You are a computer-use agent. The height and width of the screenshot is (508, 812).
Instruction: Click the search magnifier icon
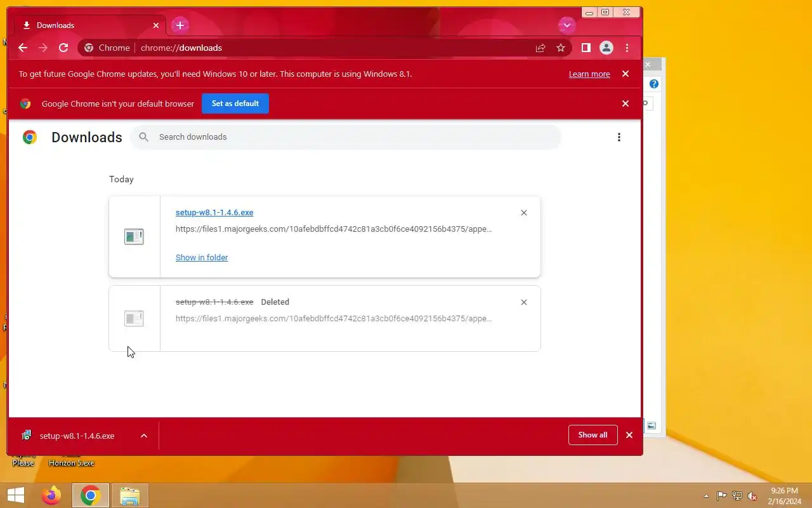[x=144, y=137]
